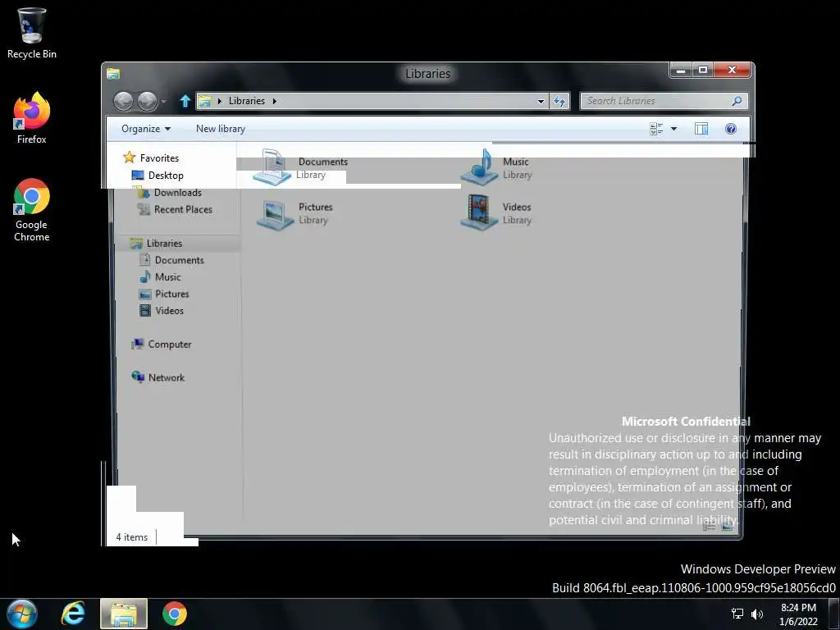The image size is (840, 630).
Task: Open the view options dropdown arrow
Action: (674, 129)
